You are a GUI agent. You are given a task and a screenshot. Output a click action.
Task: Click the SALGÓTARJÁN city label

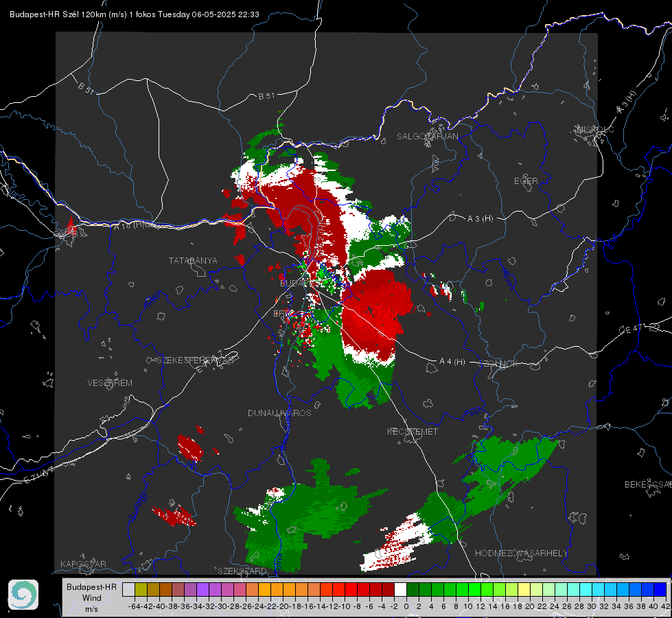[427, 137]
